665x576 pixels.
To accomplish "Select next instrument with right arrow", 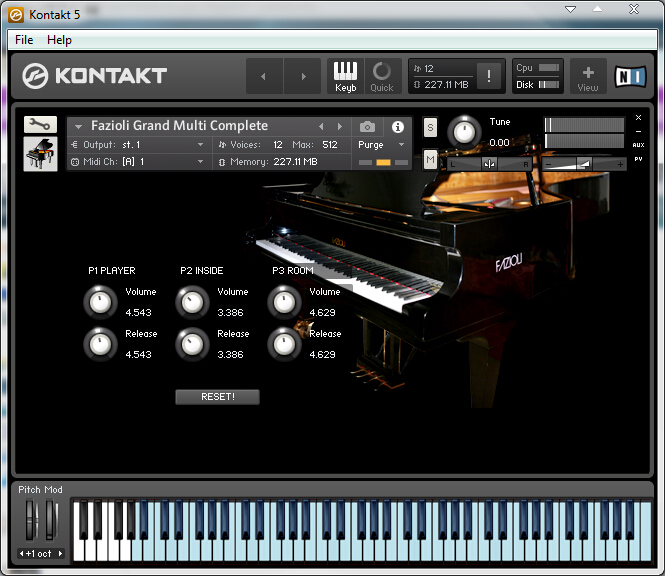I will (x=340, y=126).
